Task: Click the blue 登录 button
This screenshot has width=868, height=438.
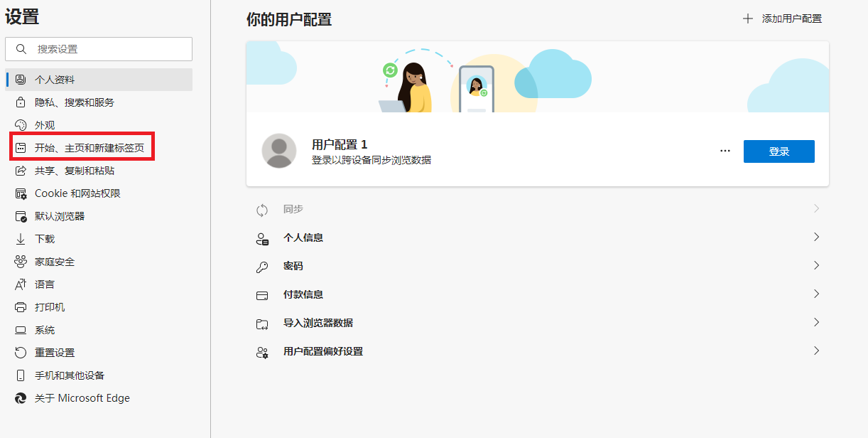Action: pyautogui.click(x=779, y=151)
